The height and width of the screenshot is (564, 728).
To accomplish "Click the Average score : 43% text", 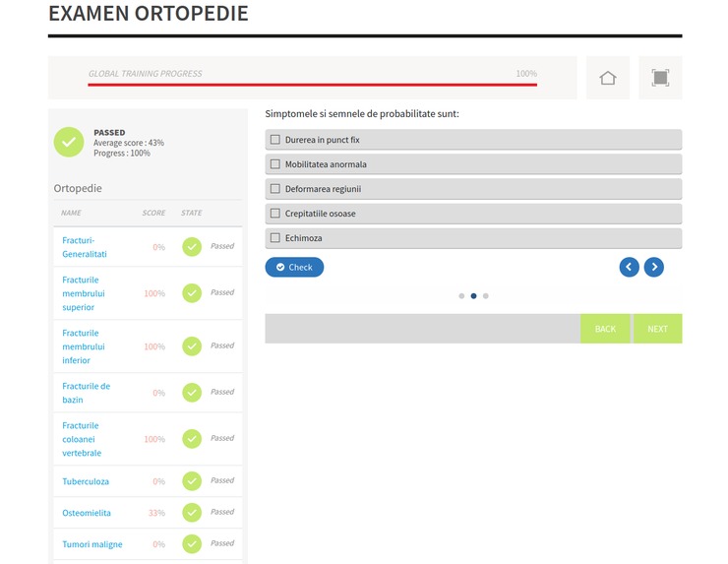I will click(129, 143).
